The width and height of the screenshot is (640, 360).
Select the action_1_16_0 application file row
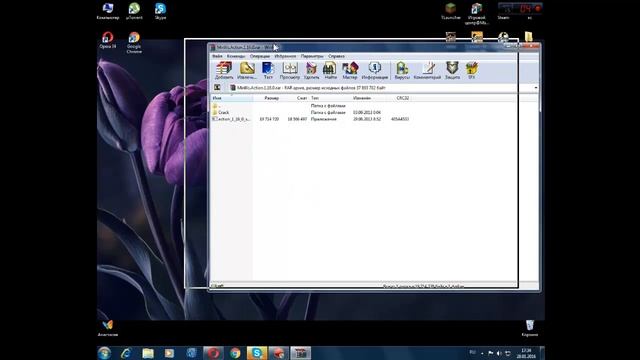310,119
